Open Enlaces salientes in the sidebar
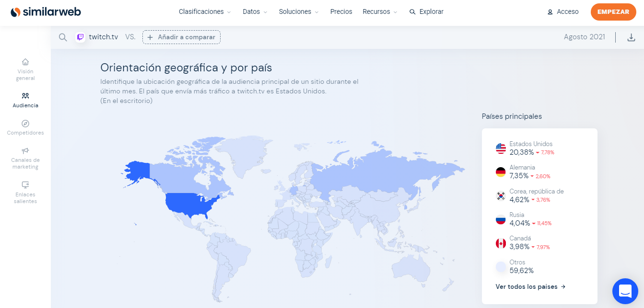644x308 pixels. point(25,193)
